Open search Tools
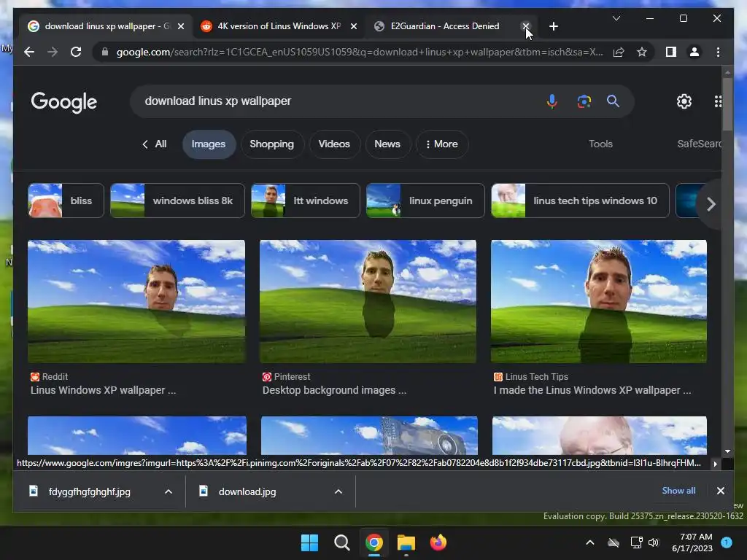Screen dimensions: 747x560 tap(600, 144)
